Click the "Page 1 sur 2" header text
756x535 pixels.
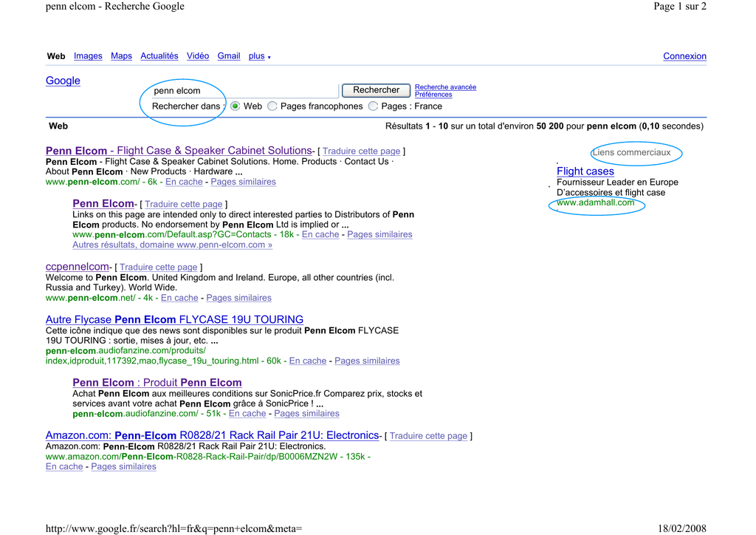680,6
